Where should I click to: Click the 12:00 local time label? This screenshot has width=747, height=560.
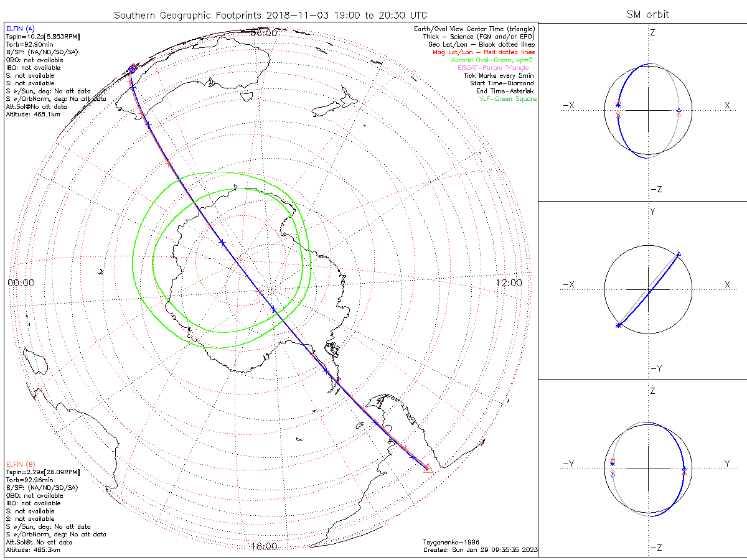pyautogui.click(x=509, y=283)
